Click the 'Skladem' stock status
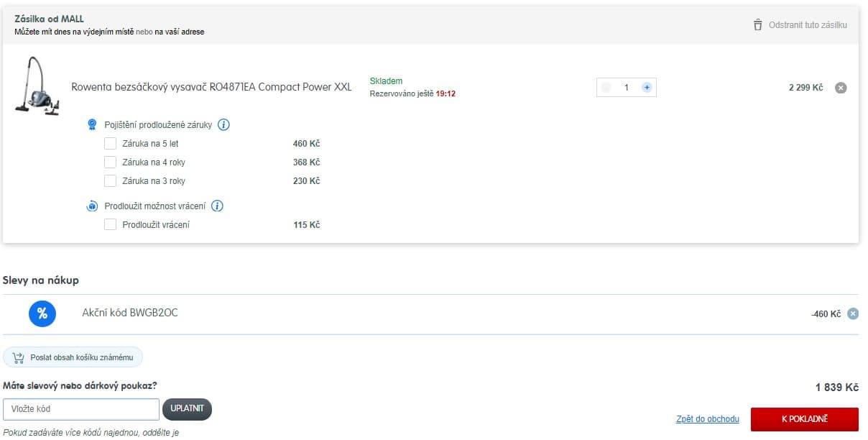Viewport: 868px width, 440px height. [386, 81]
